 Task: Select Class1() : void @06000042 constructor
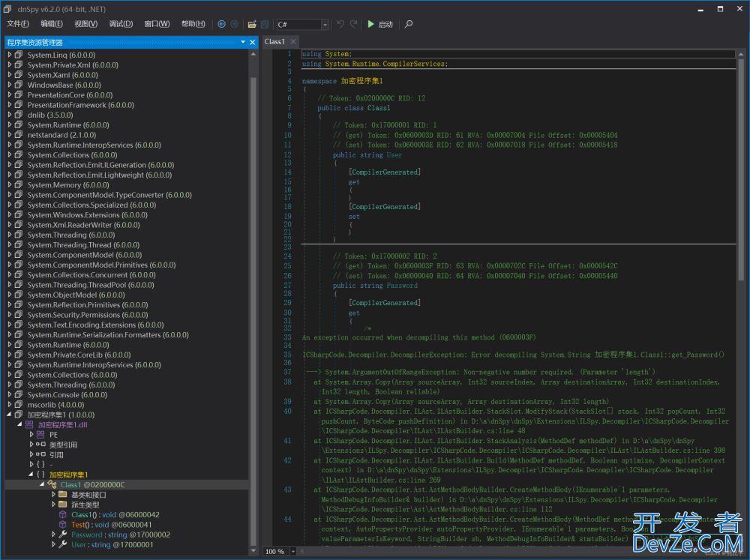[115, 514]
